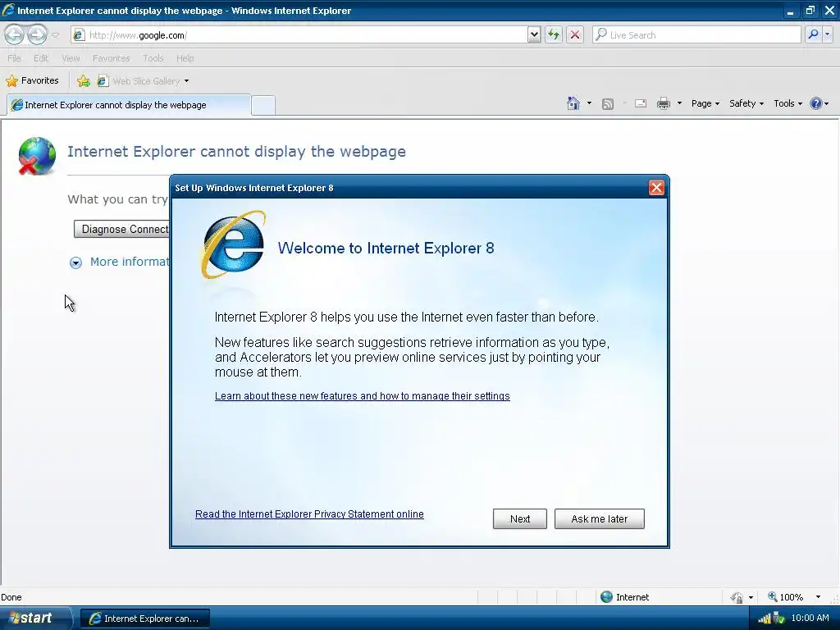Click the Next button
The width and height of the screenshot is (840, 630).
point(519,518)
